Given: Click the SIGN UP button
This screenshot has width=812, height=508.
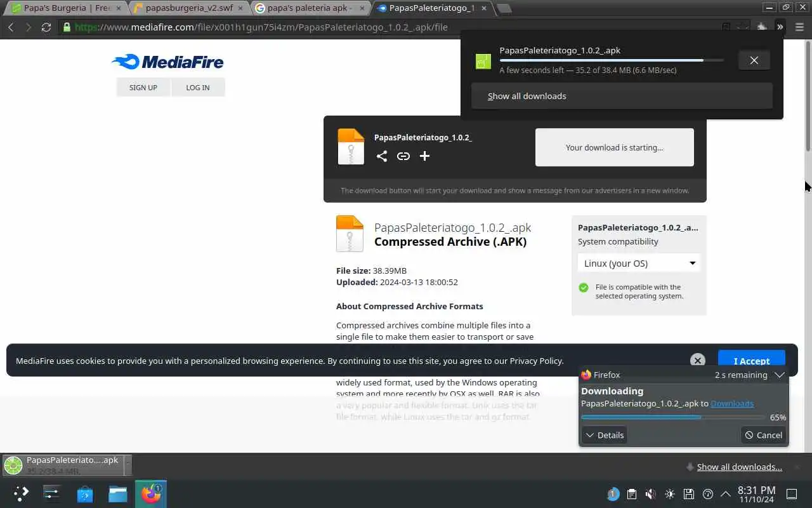Looking at the screenshot, I should 143,88.
